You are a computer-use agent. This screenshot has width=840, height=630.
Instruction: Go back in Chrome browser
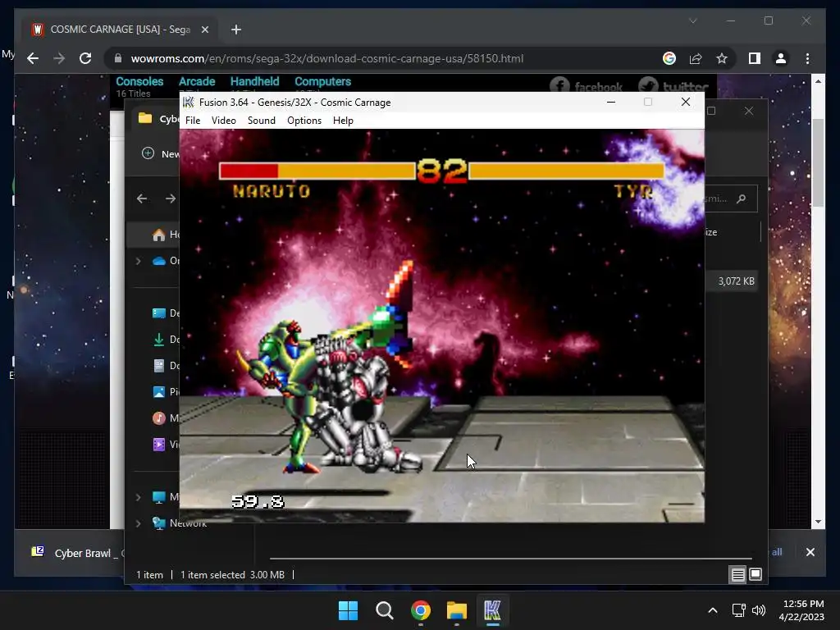[33, 58]
